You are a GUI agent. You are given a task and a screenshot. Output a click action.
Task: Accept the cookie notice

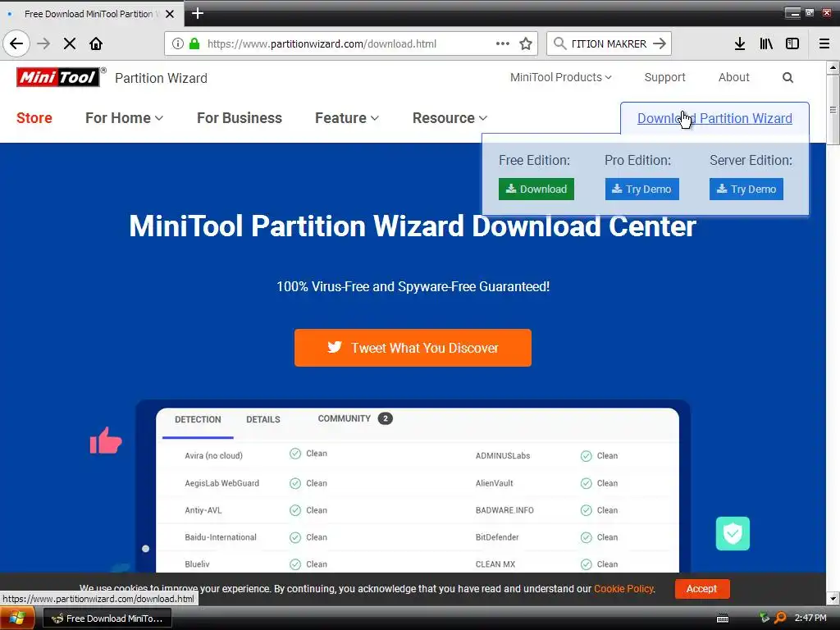click(x=702, y=589)
